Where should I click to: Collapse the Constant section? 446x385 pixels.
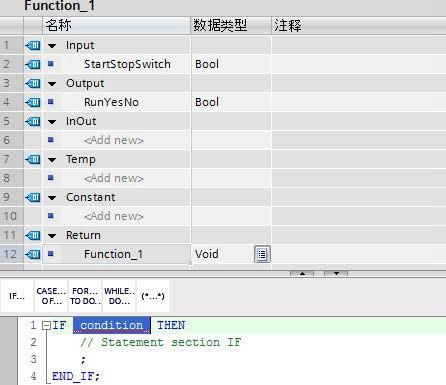pos(52,198)
